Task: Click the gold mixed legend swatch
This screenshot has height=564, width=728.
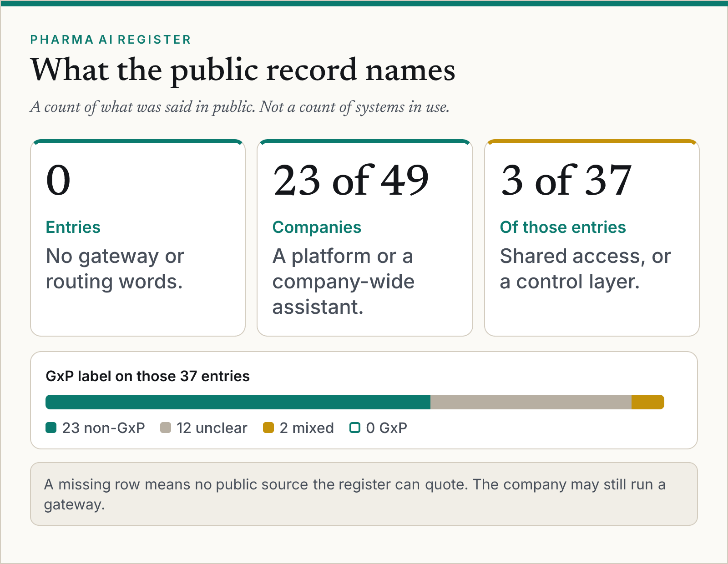Action: (268, 428)
